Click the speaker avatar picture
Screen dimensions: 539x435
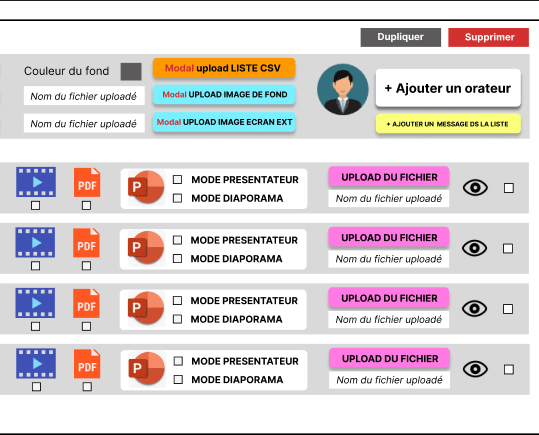tap(342, 89)
